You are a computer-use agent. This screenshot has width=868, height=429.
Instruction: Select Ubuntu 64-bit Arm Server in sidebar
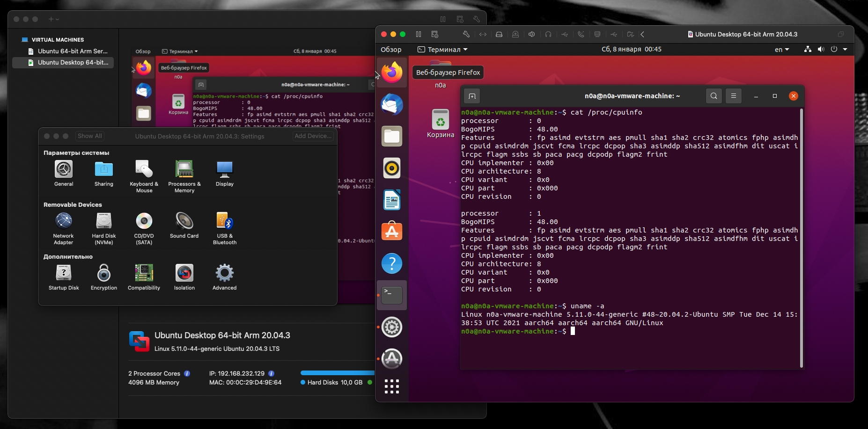72,51
